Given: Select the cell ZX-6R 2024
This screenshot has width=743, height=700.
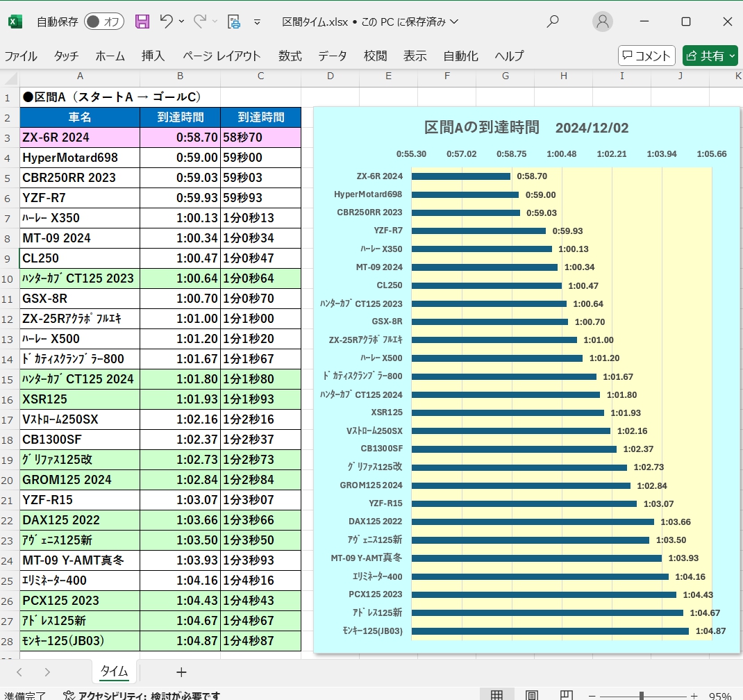Looking at the screenshot, I should pos(80,137).
